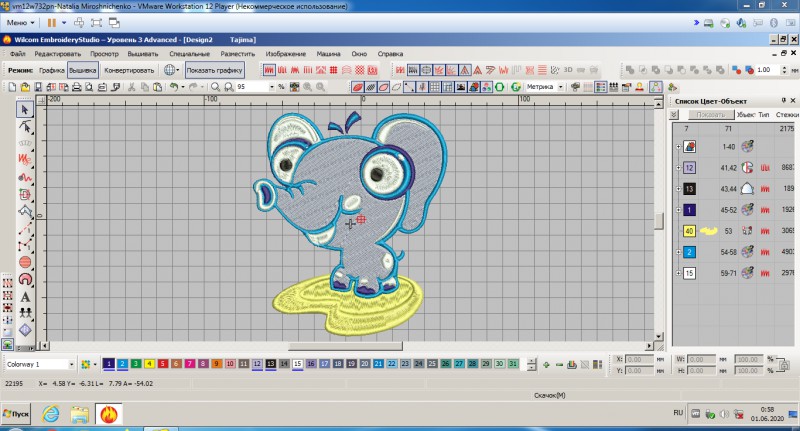Select the red ring shape tool
The height and width of the screenshot is (431, 800).
tap(24, 280)
